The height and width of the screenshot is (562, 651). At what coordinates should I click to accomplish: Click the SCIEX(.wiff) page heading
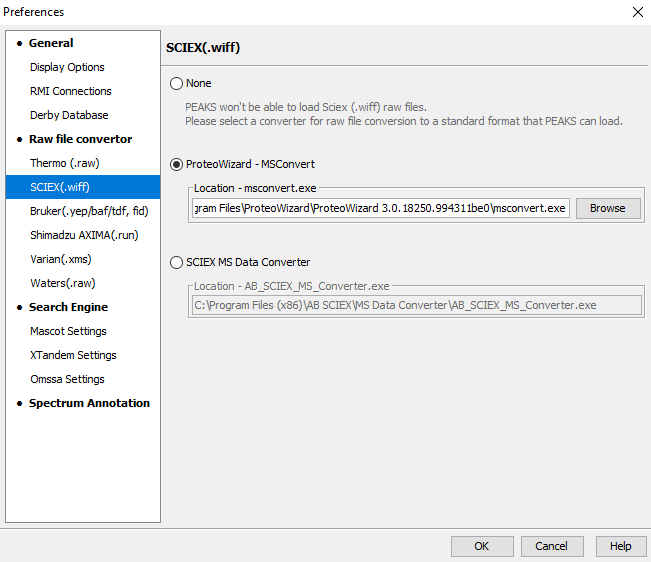pyautogui.click(x=203, y=48)
